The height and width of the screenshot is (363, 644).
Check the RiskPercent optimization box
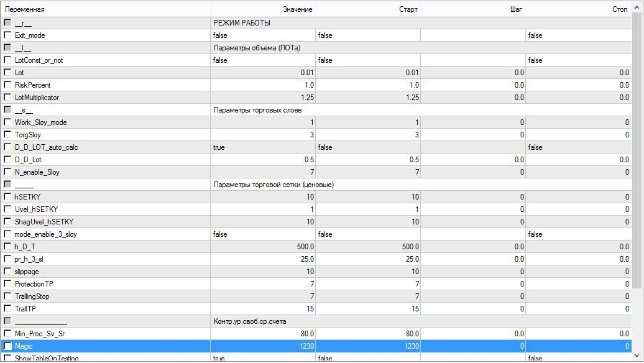click(7, 85)
